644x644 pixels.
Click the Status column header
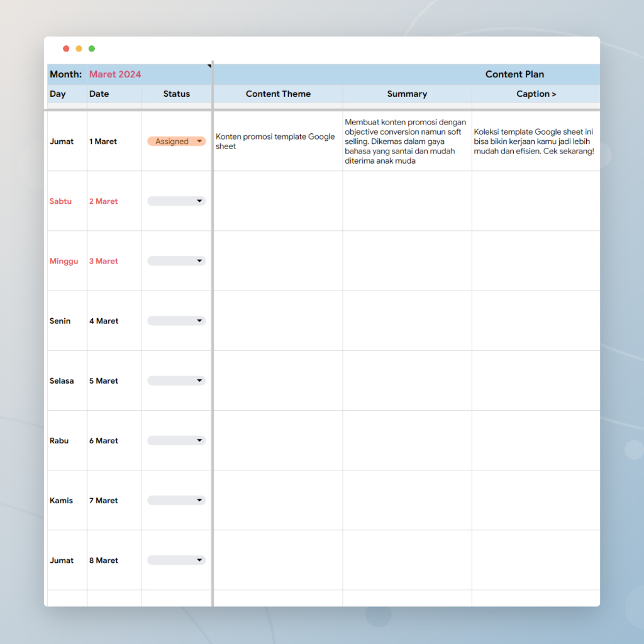176,94
